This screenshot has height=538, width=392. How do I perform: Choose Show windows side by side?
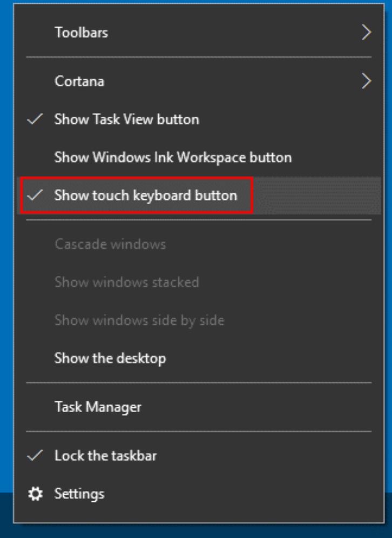point(199,320)
